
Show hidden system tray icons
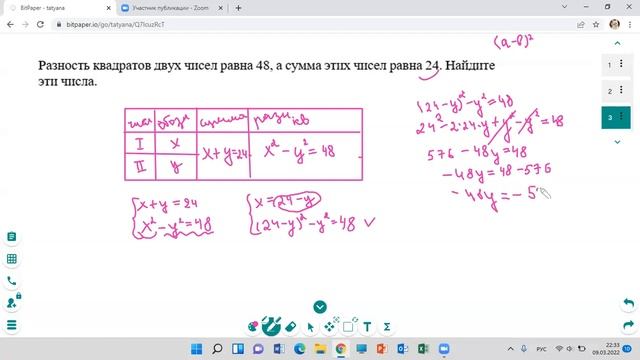(511, 349)
